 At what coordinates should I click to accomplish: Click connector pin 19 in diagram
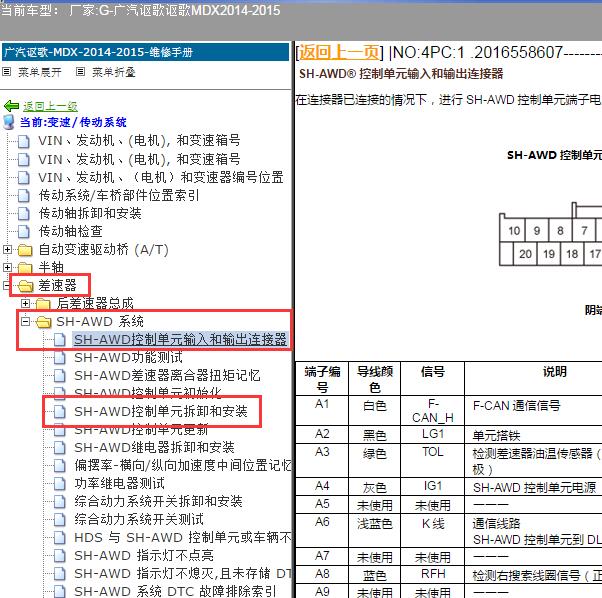click(x=549, y=254)
